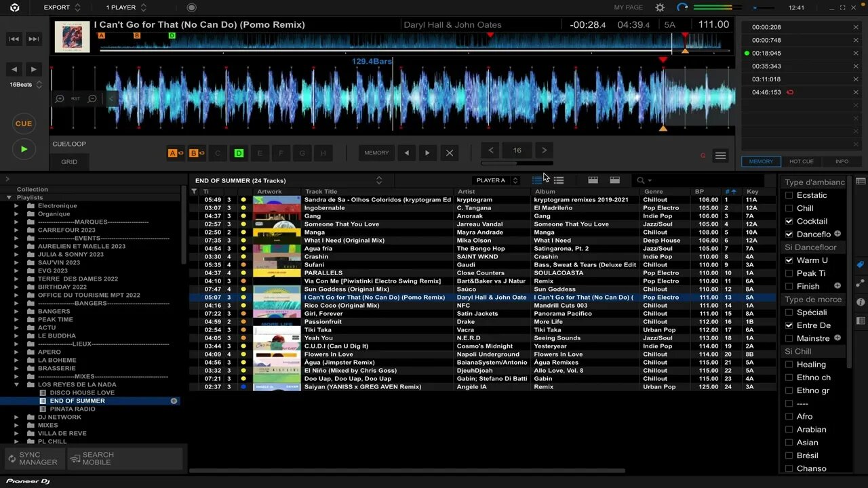The image size is (868, 488).
Task: Jump to previous memory cue
Action: click(x=407, y=153)
